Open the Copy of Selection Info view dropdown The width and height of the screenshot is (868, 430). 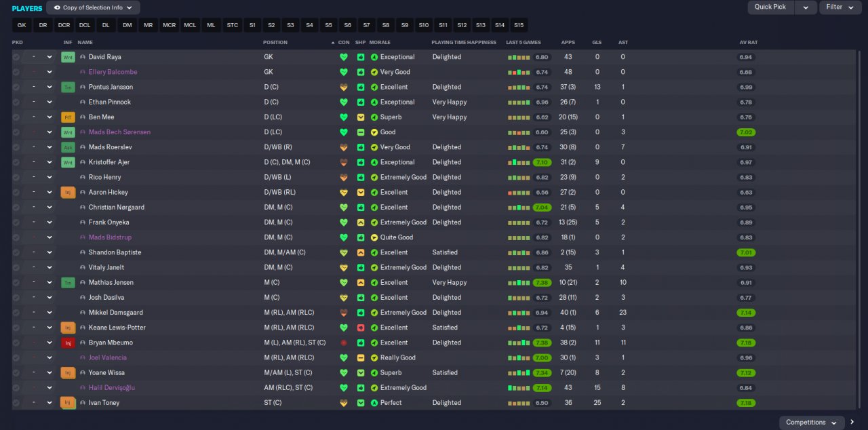coord(94,7)
